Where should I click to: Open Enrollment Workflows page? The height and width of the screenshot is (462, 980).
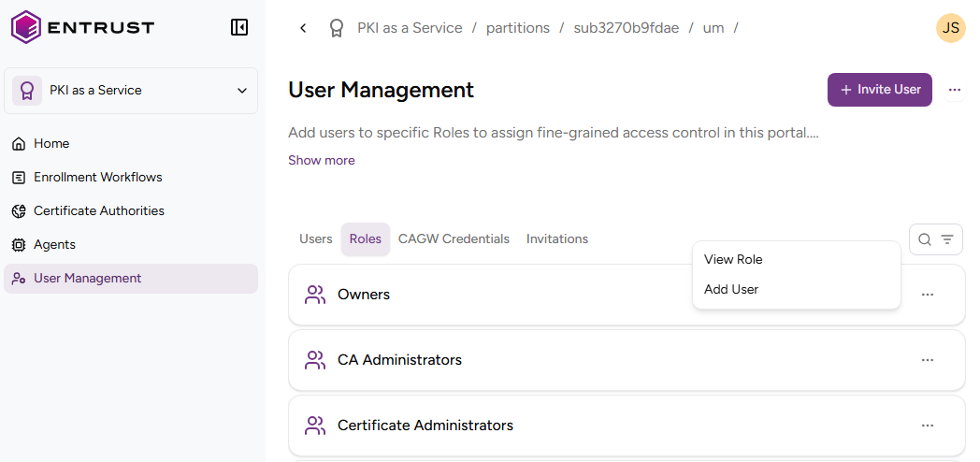coord(98,178)
